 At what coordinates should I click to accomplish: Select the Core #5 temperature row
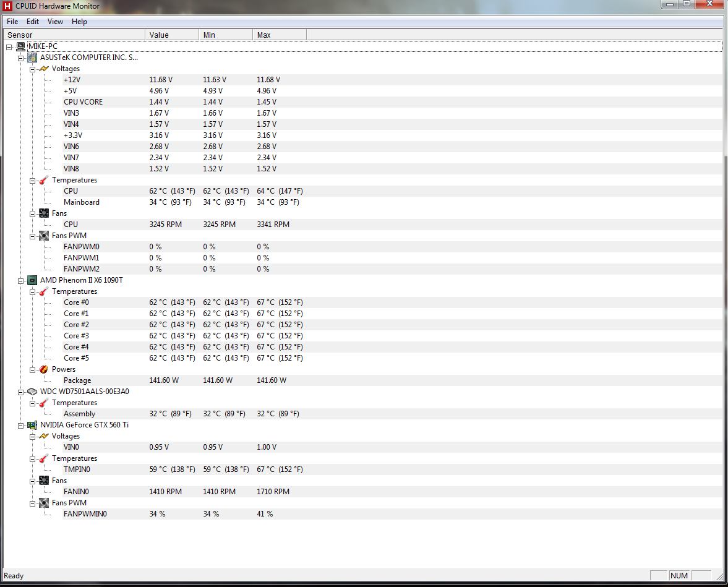click(x=393, y=358)
